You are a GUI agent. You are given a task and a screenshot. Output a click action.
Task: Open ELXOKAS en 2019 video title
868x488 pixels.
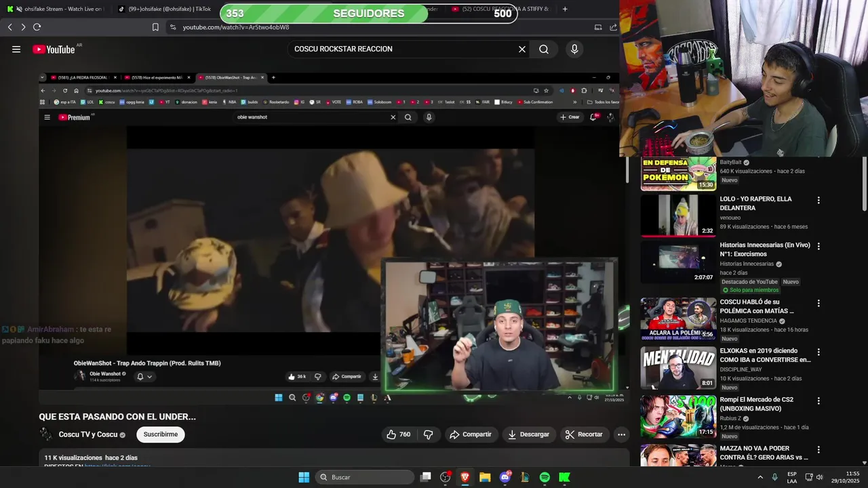[x=765, y=355]
